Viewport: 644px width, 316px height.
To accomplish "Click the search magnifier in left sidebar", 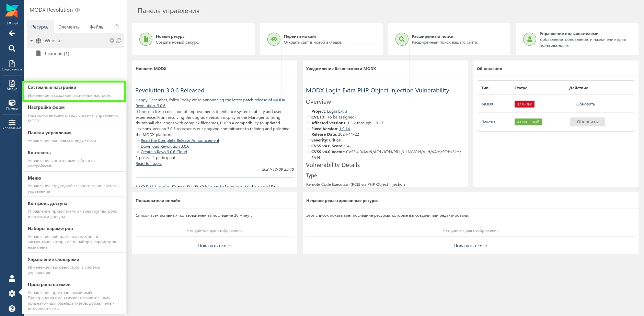I will (x=12, y=48).
